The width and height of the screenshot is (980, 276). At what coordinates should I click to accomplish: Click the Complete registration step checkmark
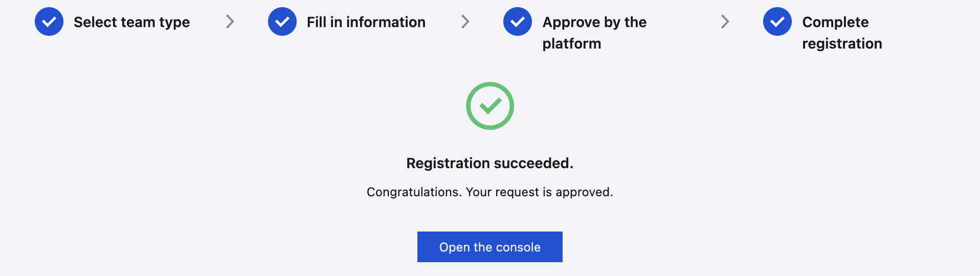click(777, 22)
